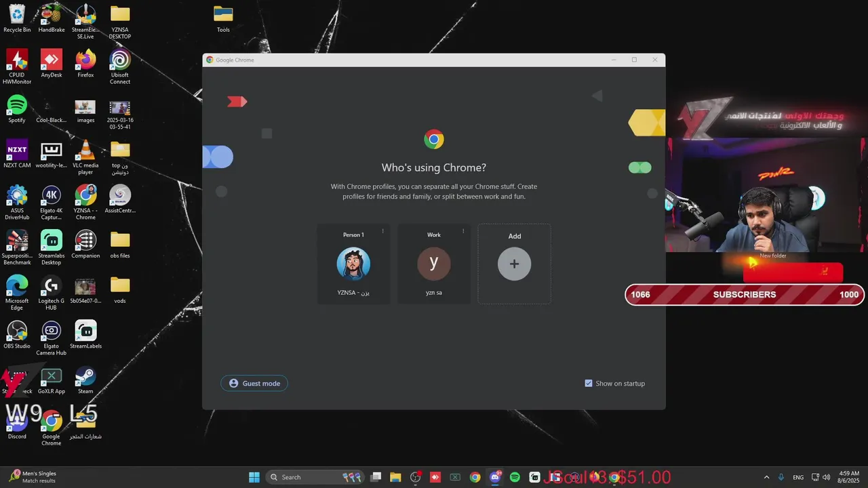
Task: Open 5b054e07 image file on desktop
Action: (85, 289)
